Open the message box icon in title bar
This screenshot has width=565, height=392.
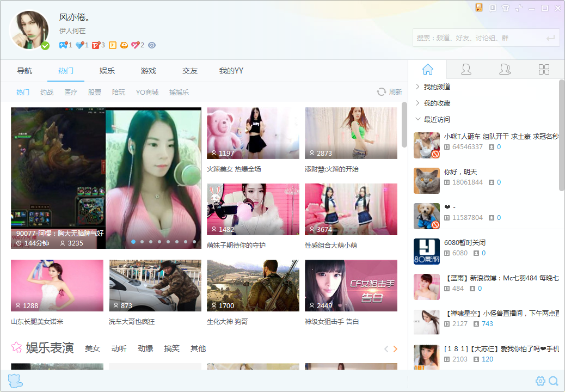click(x=492, y=8)
